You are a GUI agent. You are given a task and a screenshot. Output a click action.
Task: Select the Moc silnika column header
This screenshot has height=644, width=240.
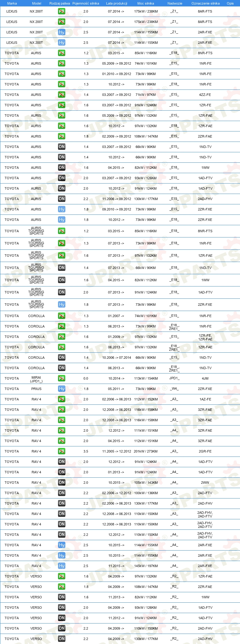coord(146,3)
